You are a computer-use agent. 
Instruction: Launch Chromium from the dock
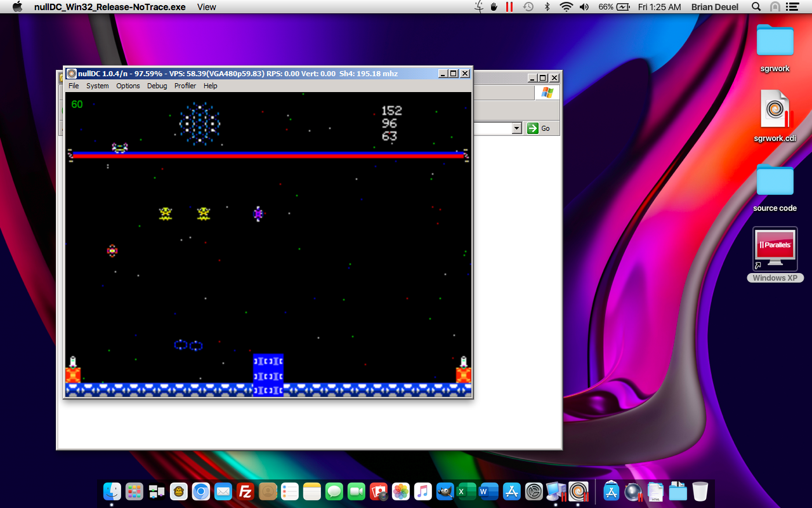tap(201, 491)
